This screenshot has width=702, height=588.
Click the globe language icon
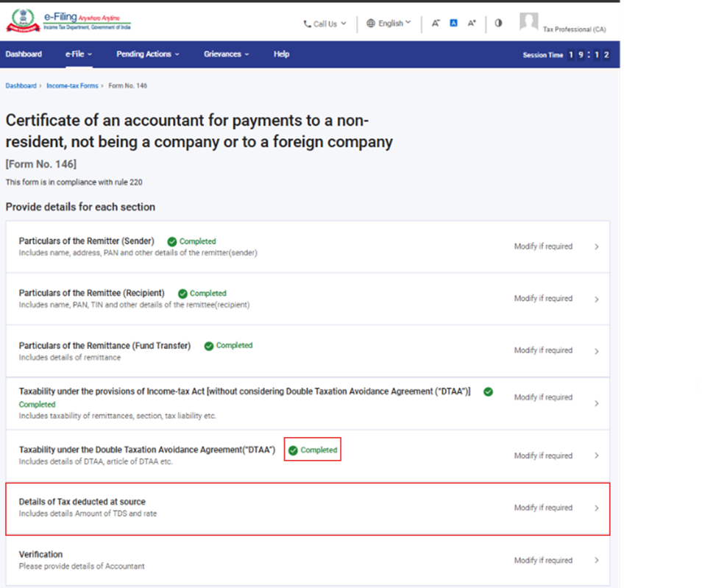[371, 24]
